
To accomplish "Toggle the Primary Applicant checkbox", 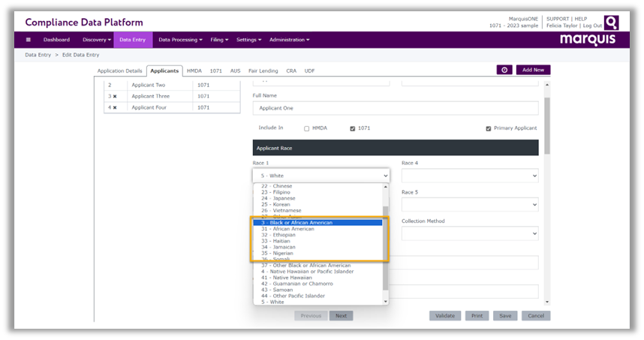I will click(488, 128).
